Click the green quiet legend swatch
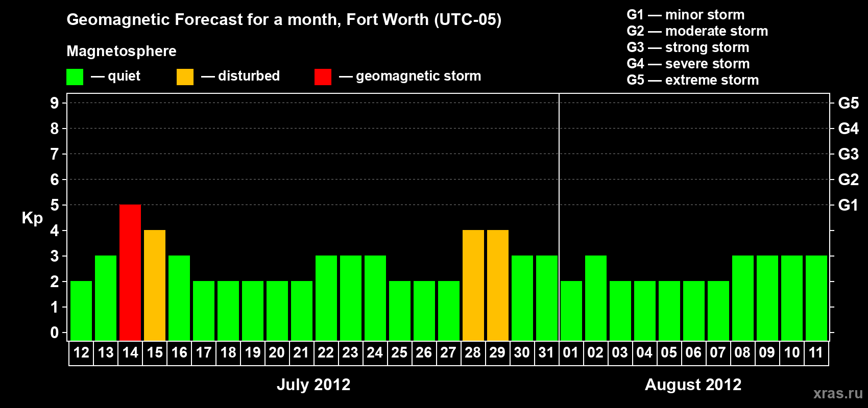 pyautogui.click(x=75, y=77)
